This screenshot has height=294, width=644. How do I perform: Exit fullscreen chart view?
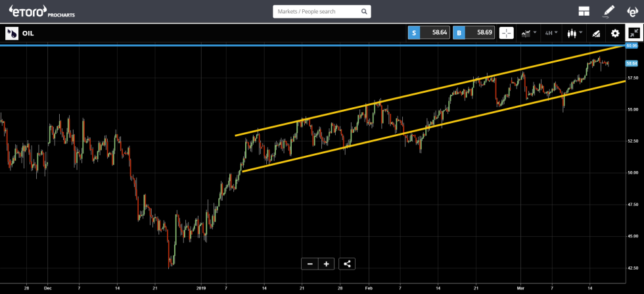(634, 33)
